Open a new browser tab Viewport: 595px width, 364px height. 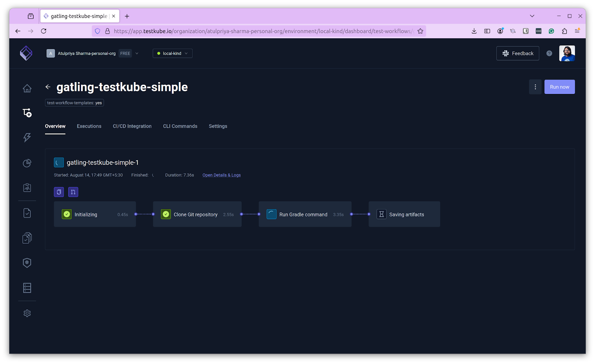tap(127, 16)
